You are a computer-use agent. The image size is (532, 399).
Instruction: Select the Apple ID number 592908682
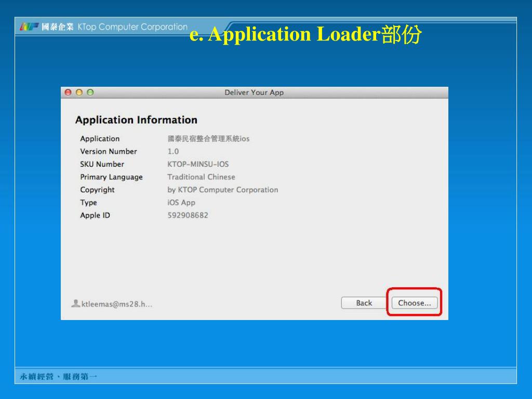188,216
